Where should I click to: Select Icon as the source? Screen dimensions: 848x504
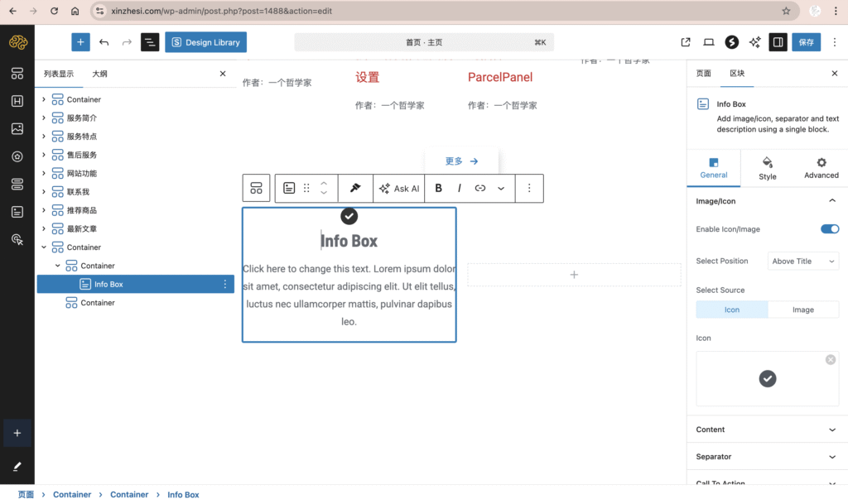(732, 310)
